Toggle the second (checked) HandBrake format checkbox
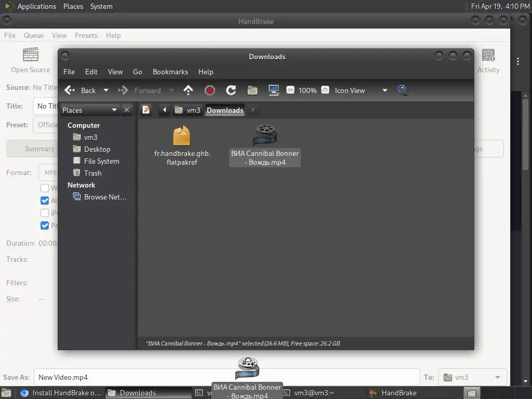Viewport: 532px width, 399px height. 45,200
